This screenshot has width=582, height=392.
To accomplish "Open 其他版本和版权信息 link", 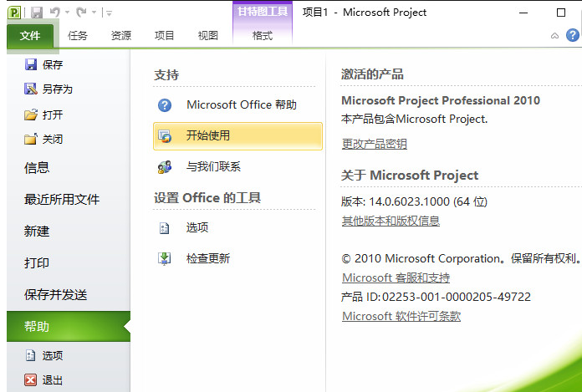I will (x=391, y=221).
